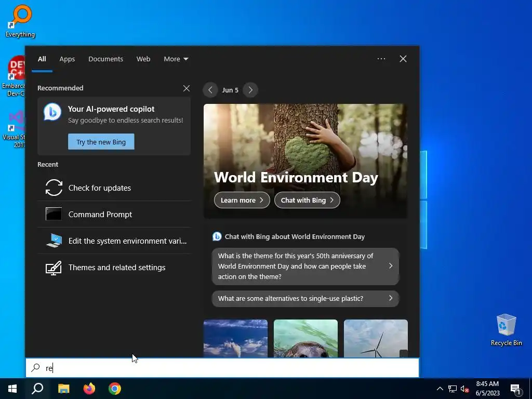Switch to the Web tab
Image resolution: width=532 pixels, height=399 pixels.
point(143,59)
